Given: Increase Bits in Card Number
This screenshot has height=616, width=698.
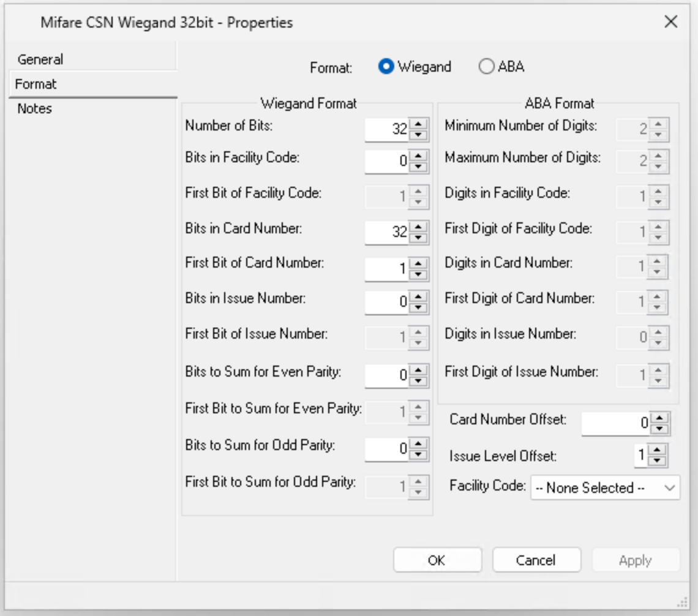Looking at the screenshot, I should pyautogui.click(x=418, y=227).
